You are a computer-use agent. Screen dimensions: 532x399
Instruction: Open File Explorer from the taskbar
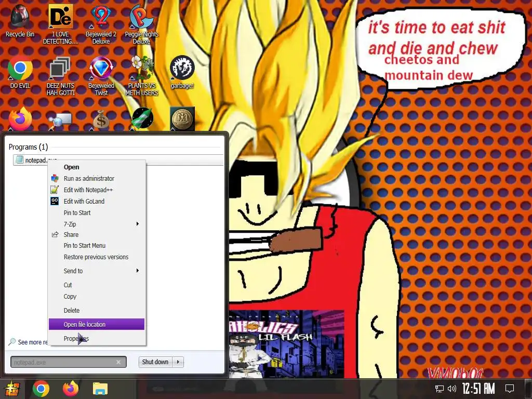tap(100, 389)
